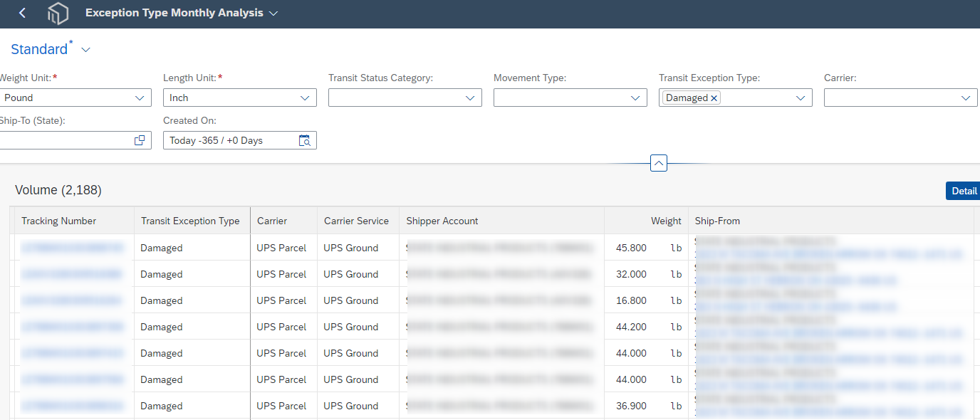980x420 pixels.
Task: Select the weight value 32.000
Action: [631, 274]
